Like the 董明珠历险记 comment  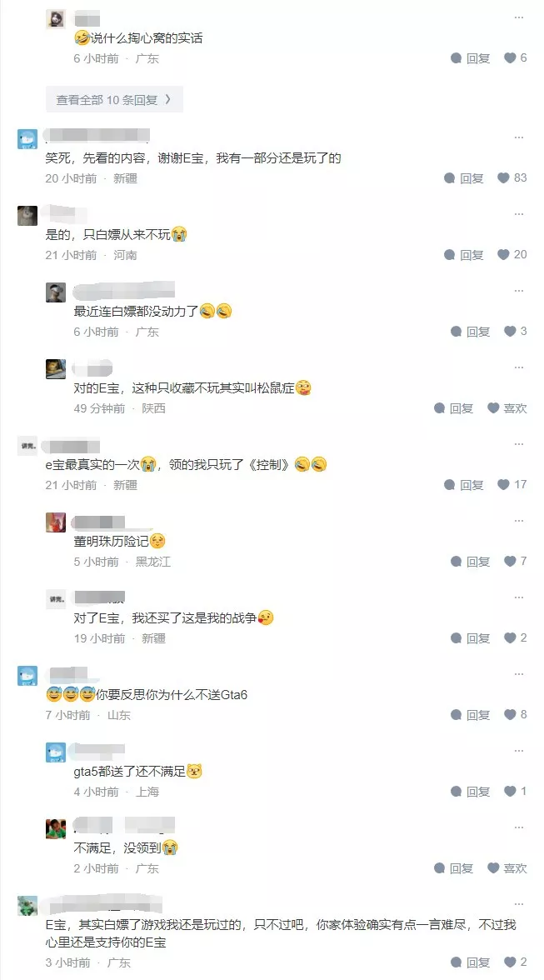[516, 562]
